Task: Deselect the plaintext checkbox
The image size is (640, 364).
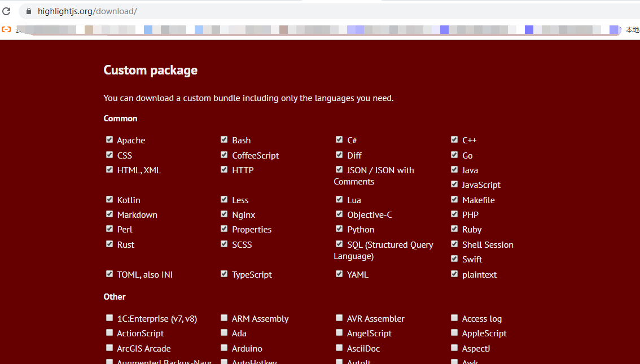Action: point(454,274)
